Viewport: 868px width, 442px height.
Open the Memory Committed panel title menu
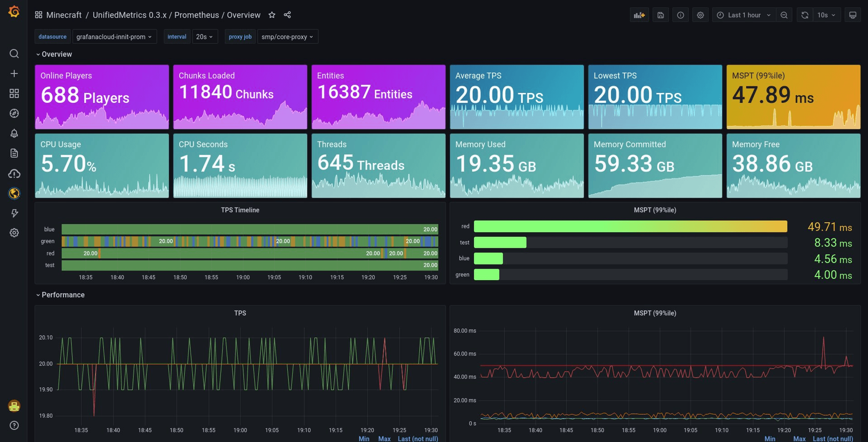(630, 144)
